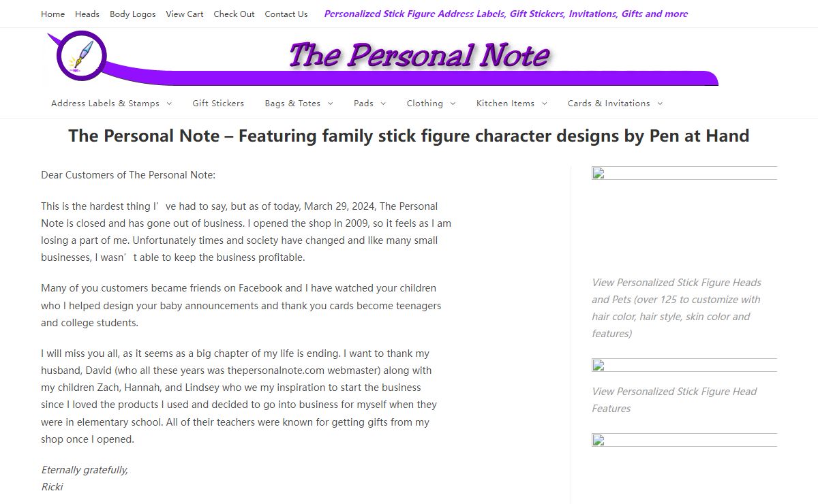
Task: Expand the Bags & Totes menu
Action: tap(331, 104)
